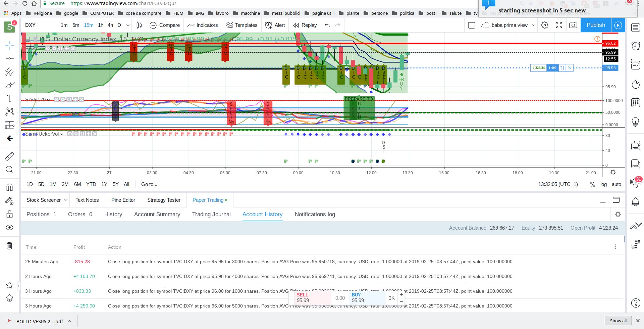Expand the timeframe interval dropdown arrow
This screenshot has height=329, width=644.
pyautogui.click(x=128, y=25)
